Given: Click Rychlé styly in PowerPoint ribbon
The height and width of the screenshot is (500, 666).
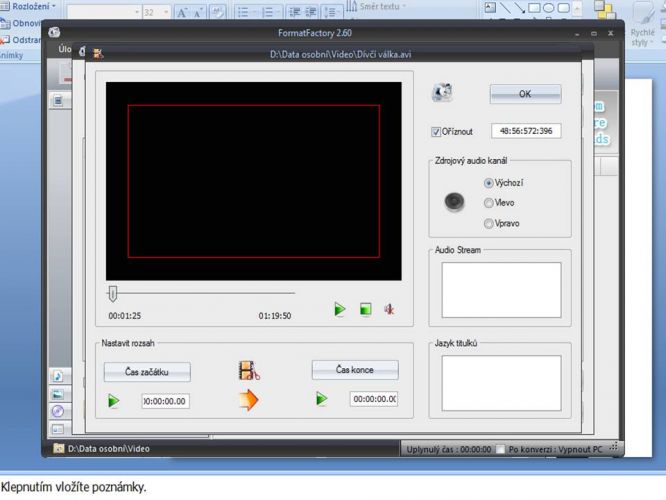Looking at the screenshot, I should (642, 24).
